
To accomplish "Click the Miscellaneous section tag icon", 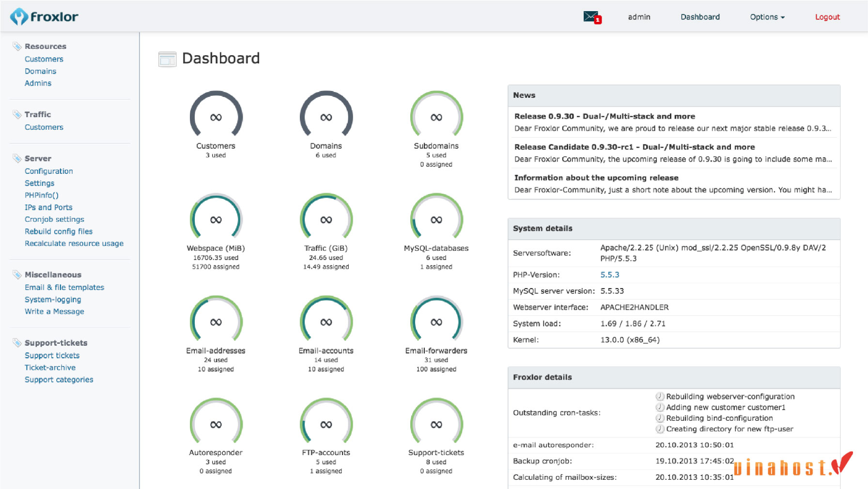I will pos(17,275).
